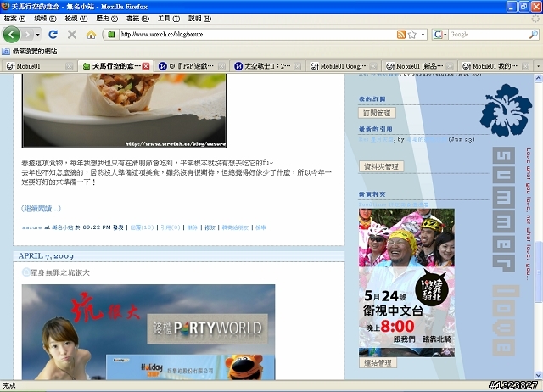This screenshot has height=392, width=543.
Task: Open the 最常瀏覽的網站 bookmarks folder
Action: [30, 51]
